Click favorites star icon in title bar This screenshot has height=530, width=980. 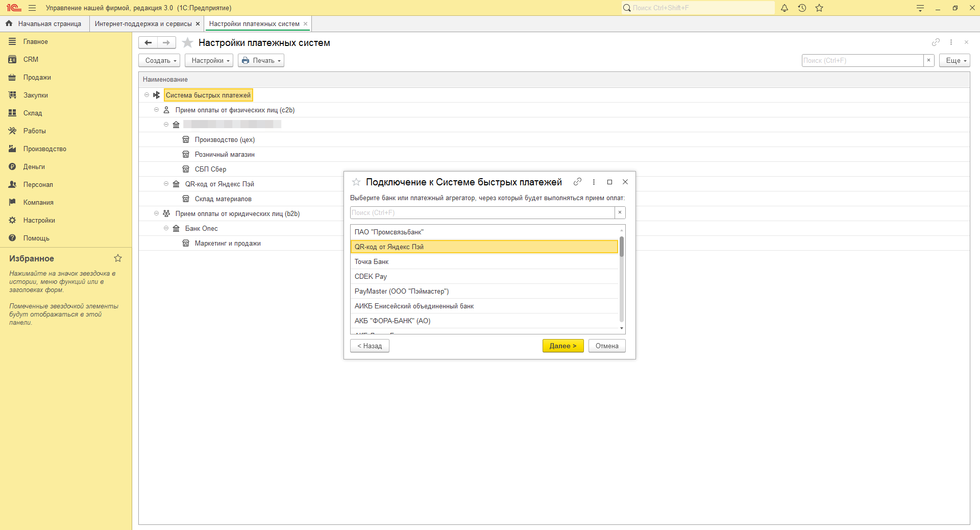(x=819, y=8)
